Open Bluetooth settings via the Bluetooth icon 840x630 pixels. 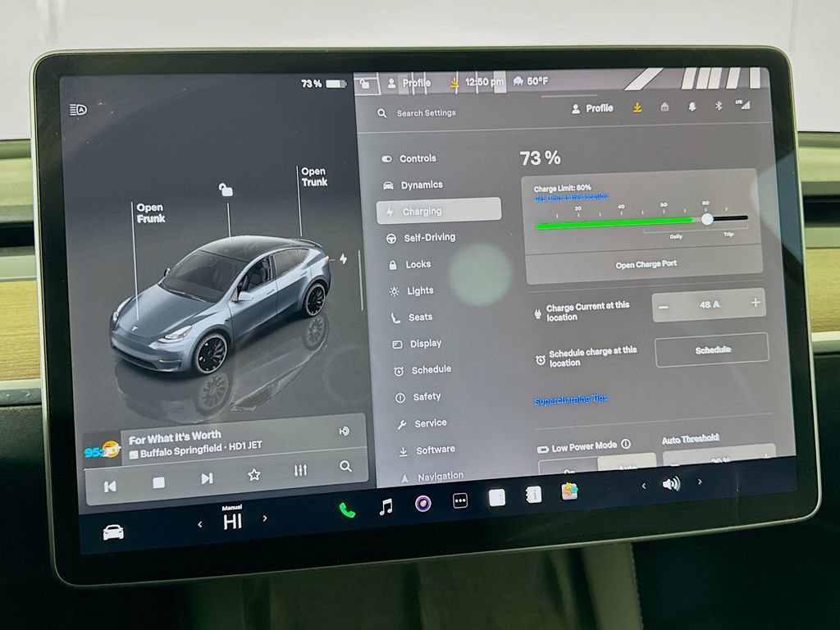(x=719, y=106)
